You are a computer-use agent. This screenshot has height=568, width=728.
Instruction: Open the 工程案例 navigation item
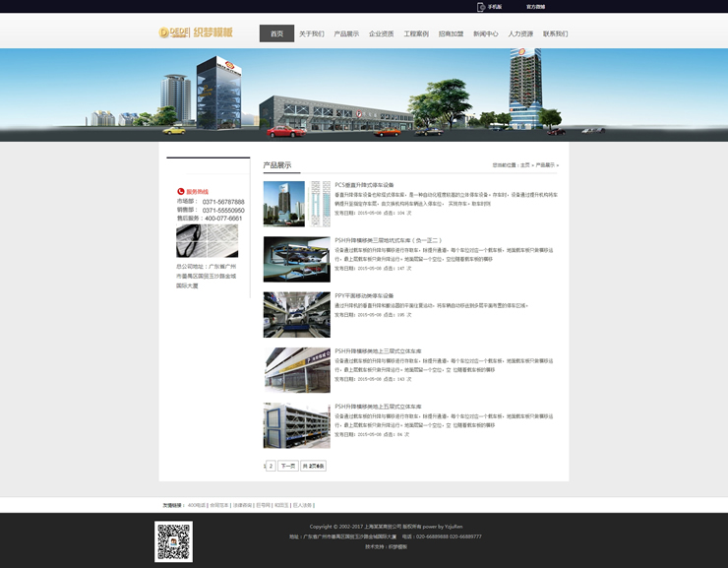[x=416, y=33]
